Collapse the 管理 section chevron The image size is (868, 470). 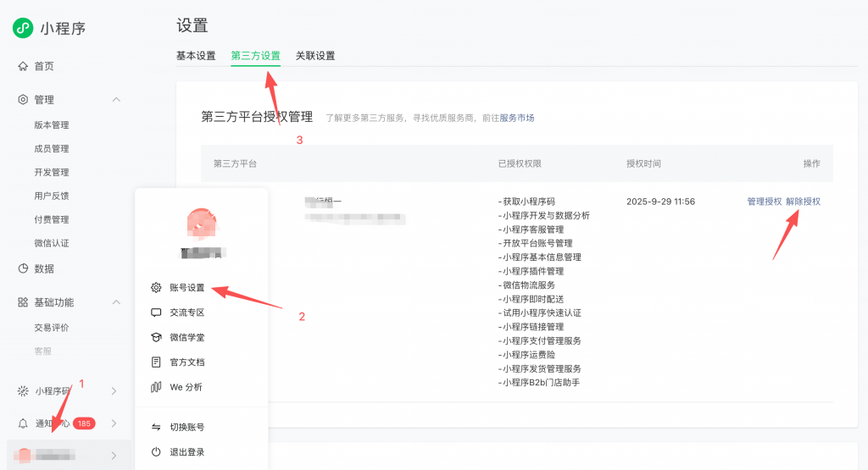(x=116, y=100)
